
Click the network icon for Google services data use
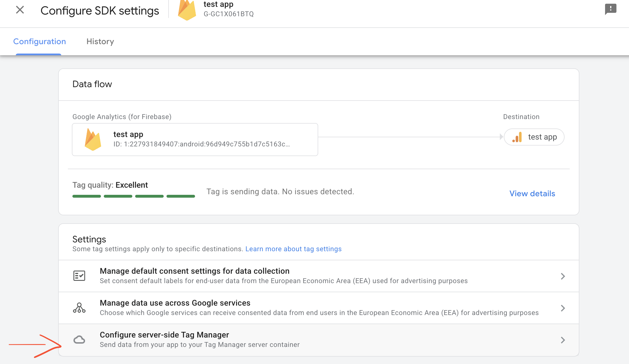80,308
